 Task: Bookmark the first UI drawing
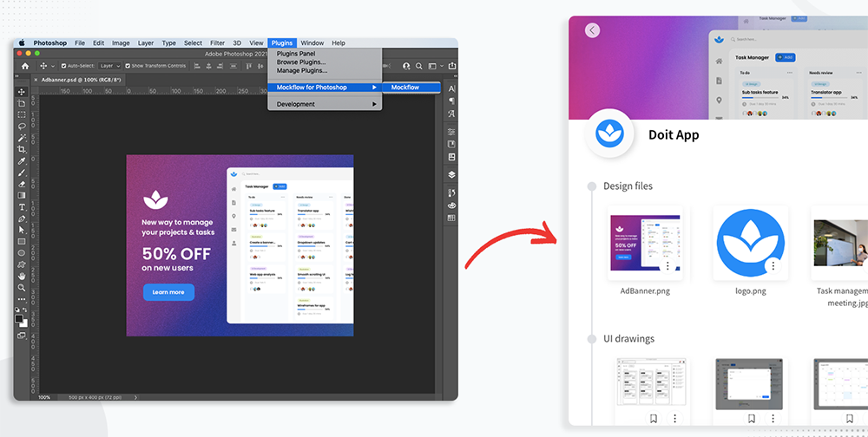pos(654,419)
